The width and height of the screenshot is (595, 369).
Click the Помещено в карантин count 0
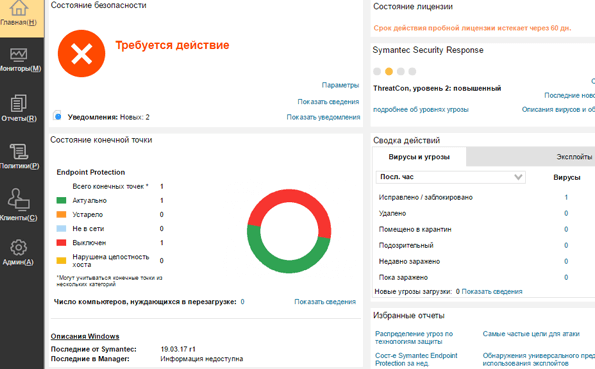pyautogui.click(x=566, y=229)
